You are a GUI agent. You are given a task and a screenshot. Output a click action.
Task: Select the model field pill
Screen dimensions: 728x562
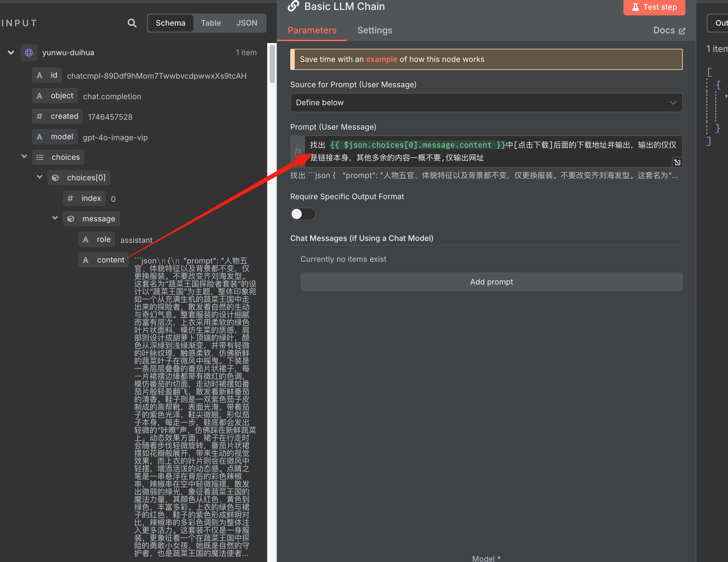pos(55,137)
